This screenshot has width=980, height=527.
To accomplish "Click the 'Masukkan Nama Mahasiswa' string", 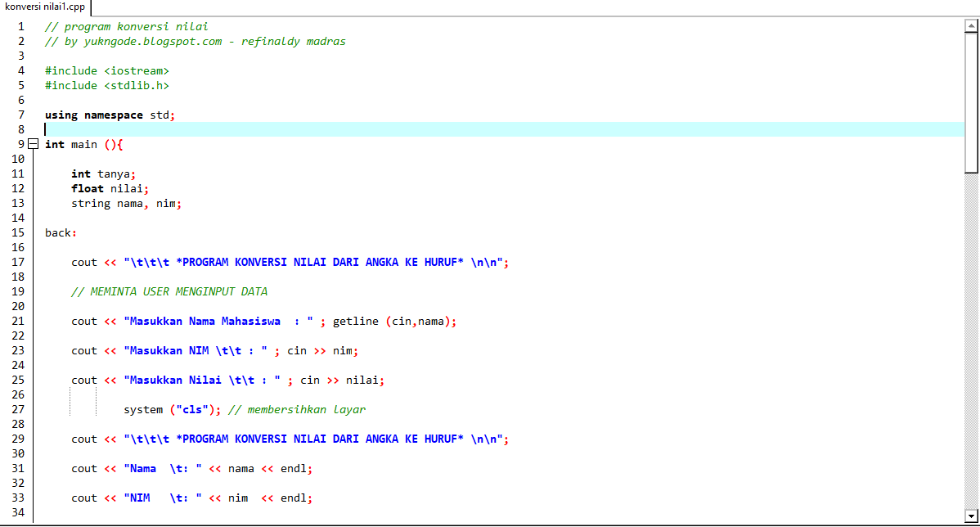I will [218, 322].
